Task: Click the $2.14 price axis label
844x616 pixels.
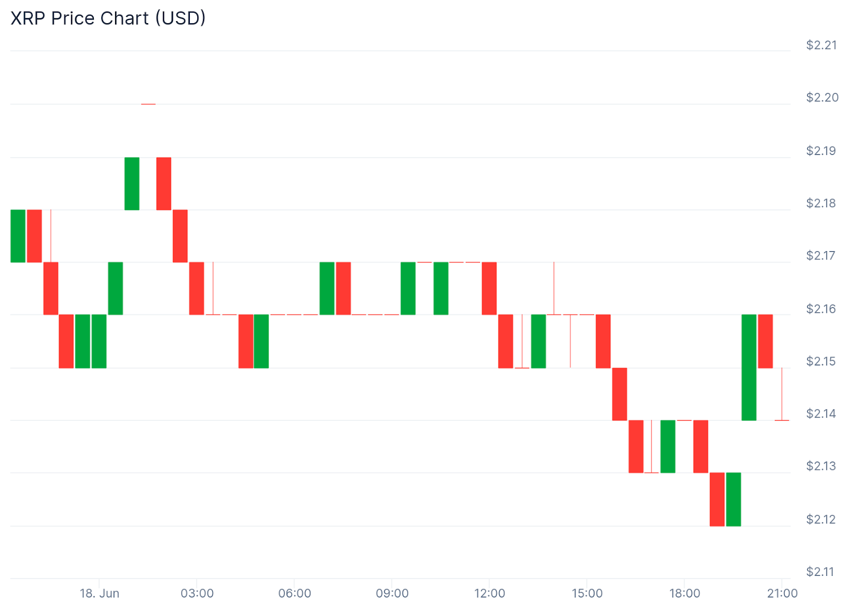Action: (821, 414)
